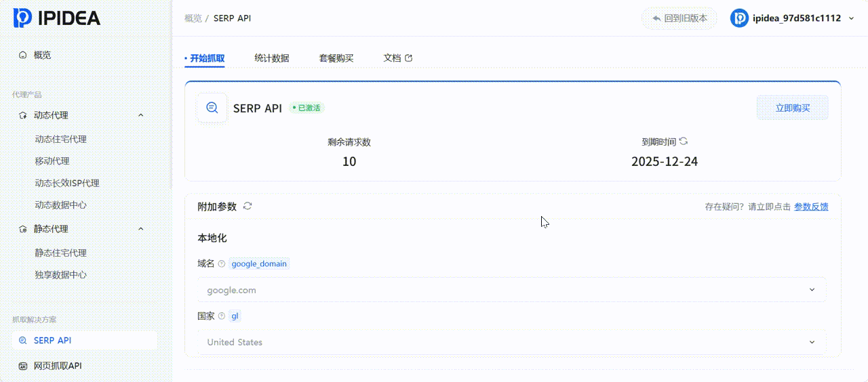
Task: Click the 立即购买 button
Action: click(793, 108)
